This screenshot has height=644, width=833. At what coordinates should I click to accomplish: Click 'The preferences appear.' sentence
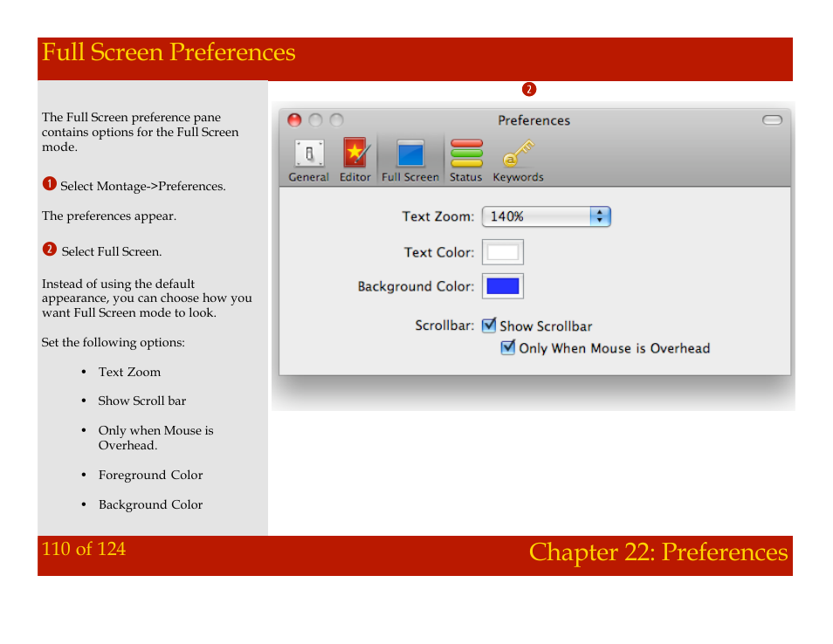109,216
